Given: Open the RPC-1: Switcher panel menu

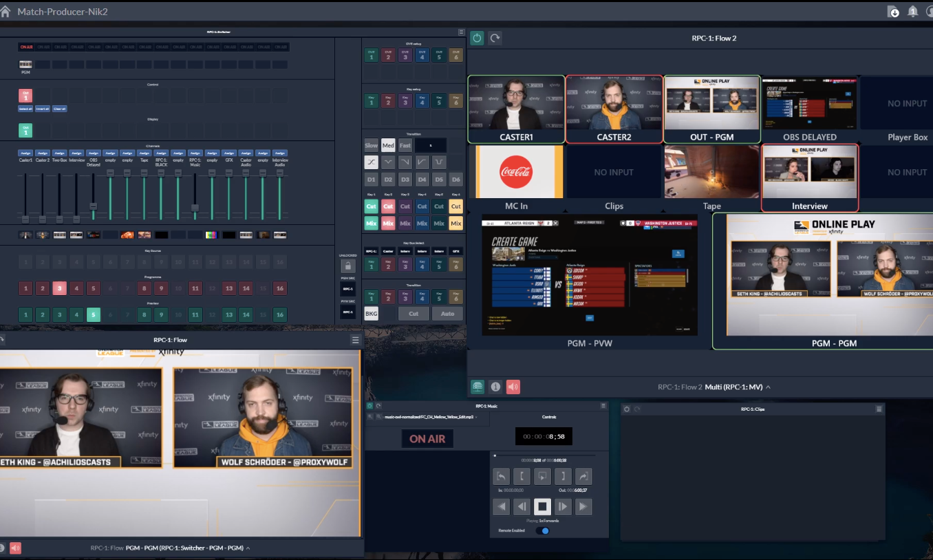Looking at the screenshot, I should [461, 32].
